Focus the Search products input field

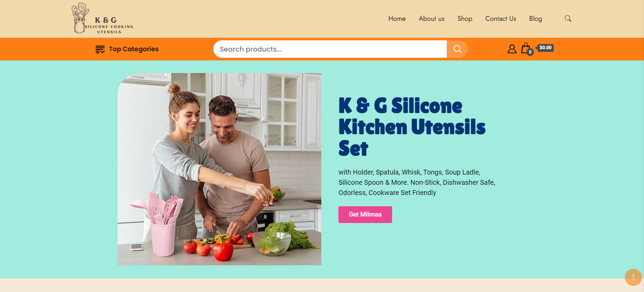point(330,49)
